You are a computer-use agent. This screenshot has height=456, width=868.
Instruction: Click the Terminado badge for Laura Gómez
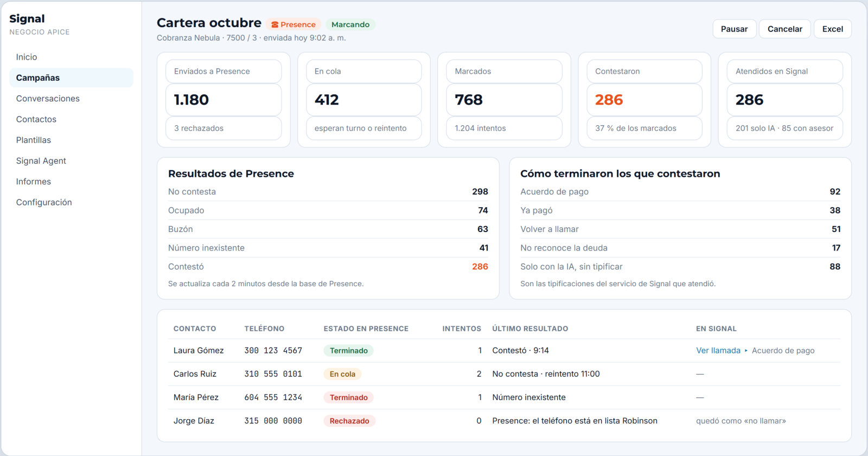pos(348,350)
